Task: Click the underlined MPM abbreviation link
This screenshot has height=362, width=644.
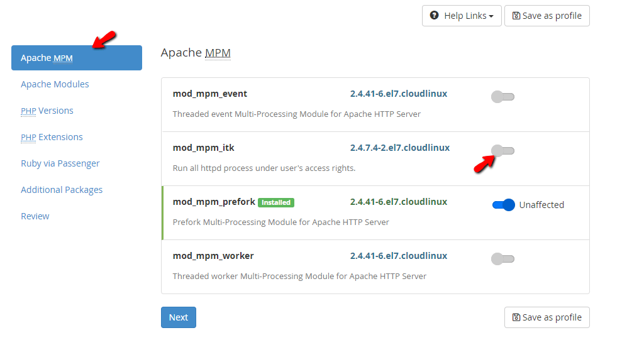Action: point(218,53)
